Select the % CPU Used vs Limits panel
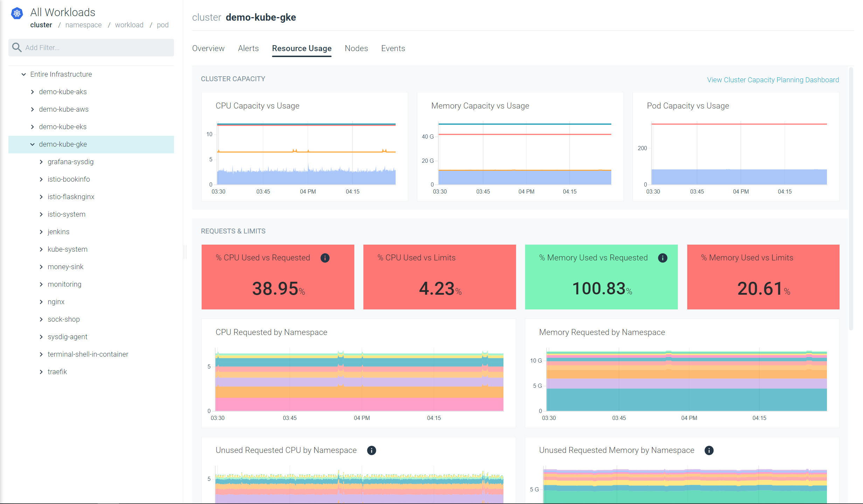The width and height of the screenshot is (863, 504). tap(439, 277)
